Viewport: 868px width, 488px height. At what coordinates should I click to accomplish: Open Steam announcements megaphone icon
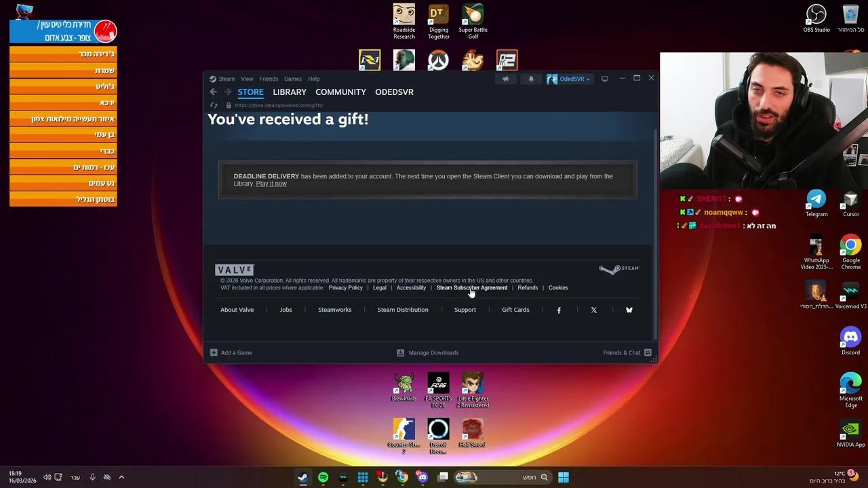505,79
